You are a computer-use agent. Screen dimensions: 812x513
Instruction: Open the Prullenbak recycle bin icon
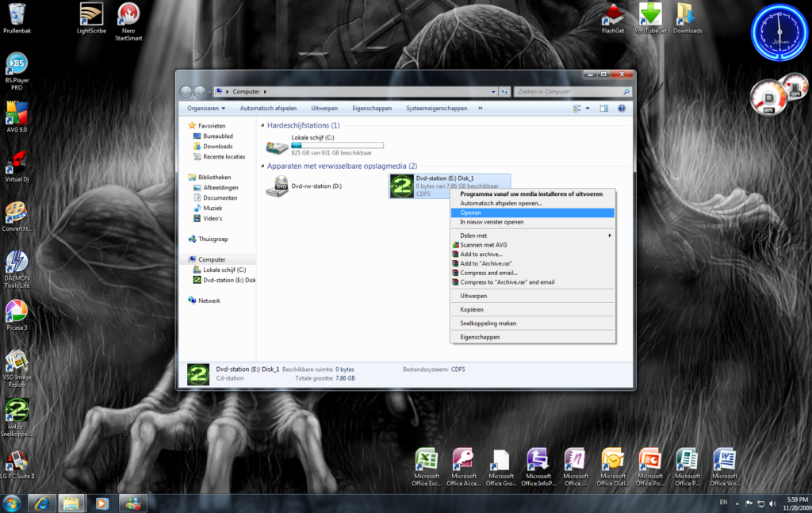click(17, 18)
